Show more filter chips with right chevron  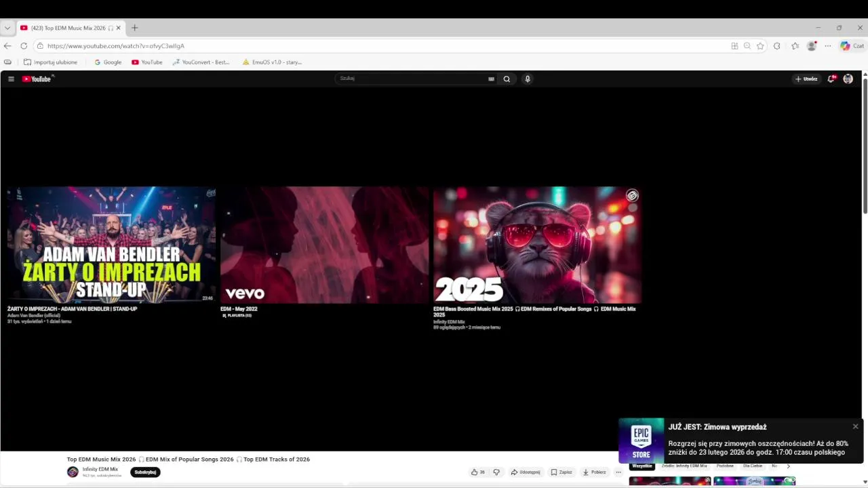click(x=788, y=466)
